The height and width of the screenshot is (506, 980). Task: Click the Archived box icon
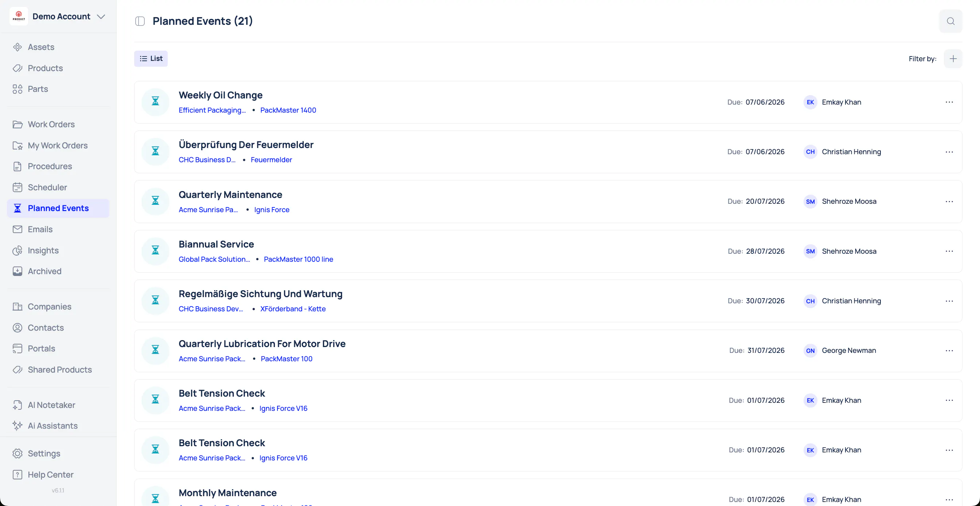click(x=17, y=271)
